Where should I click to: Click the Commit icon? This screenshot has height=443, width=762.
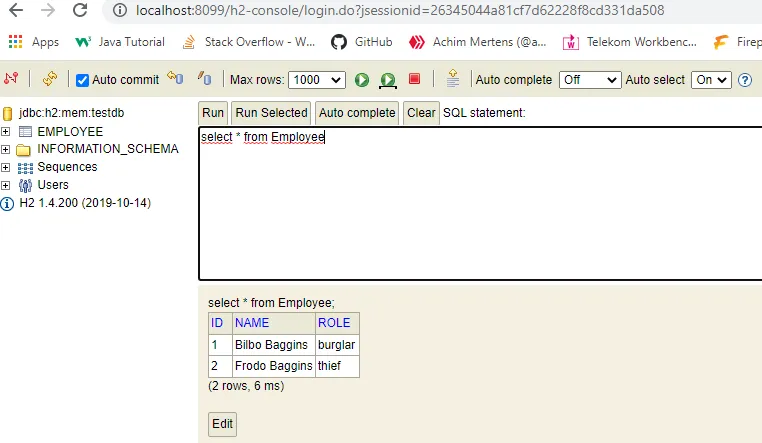click(205, 78)
